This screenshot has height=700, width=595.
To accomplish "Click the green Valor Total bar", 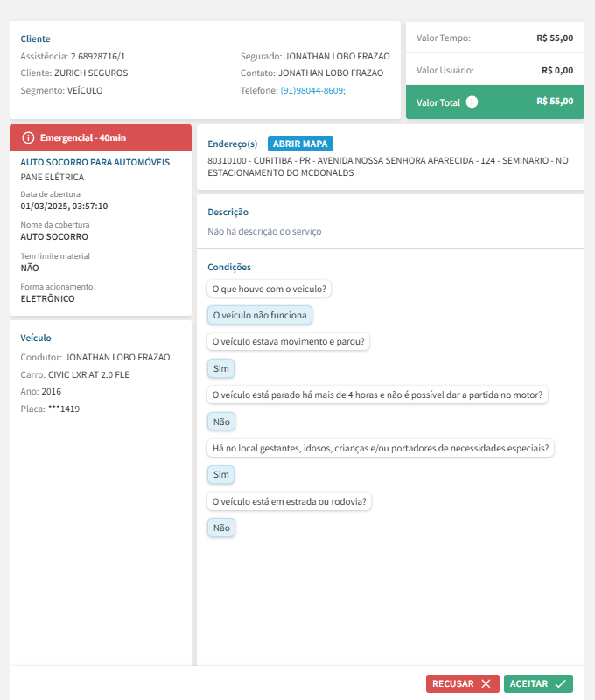I will click(x=494, y=101).
